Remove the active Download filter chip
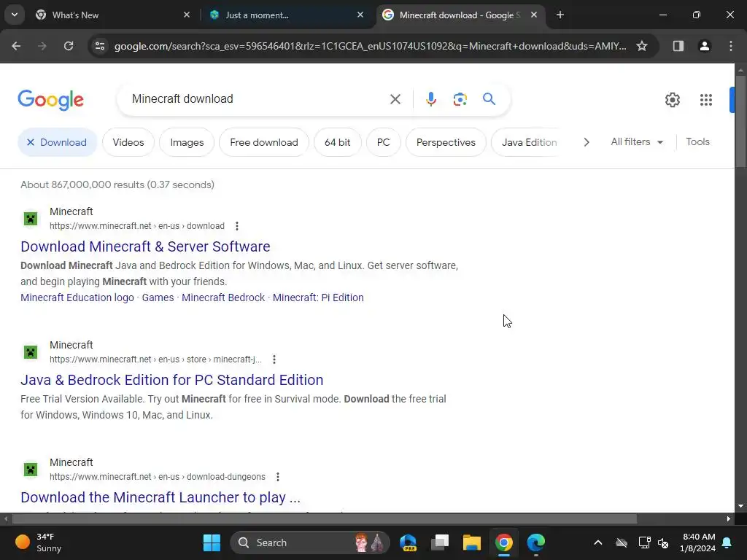The image size is (747, 560). 57,142
